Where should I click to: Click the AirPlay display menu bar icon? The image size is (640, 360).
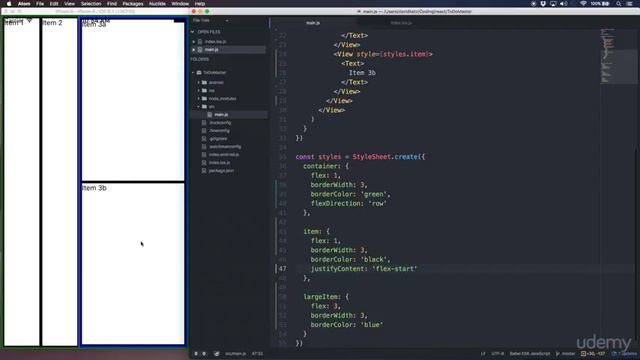[553, 4]
